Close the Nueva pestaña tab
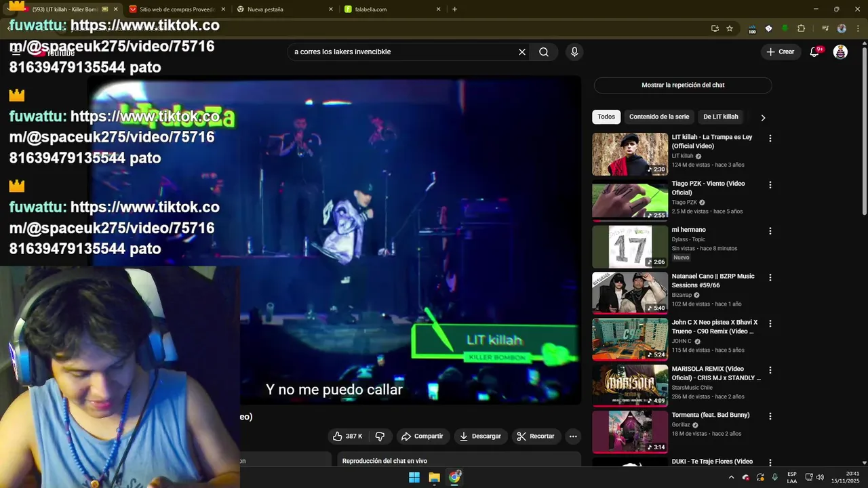This screenshot has width=868, height=488. coord(331,9)
